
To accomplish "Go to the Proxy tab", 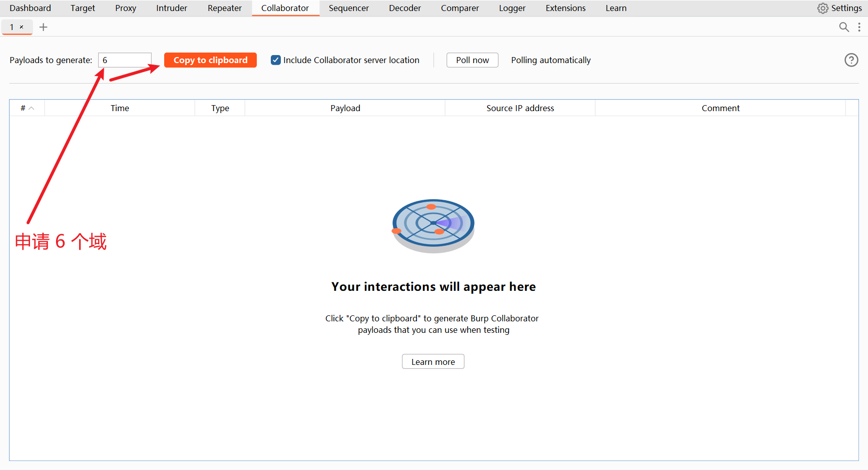I will (126, 8).
